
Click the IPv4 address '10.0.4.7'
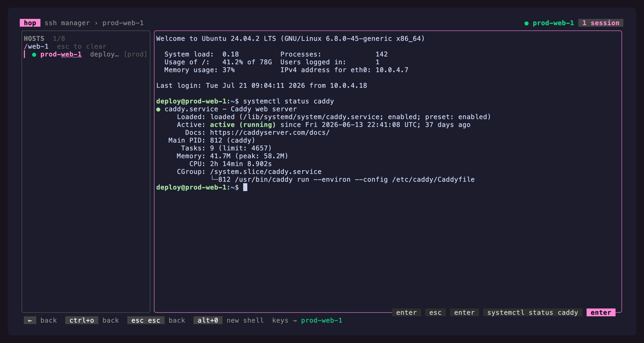click(x=392, y=70)
